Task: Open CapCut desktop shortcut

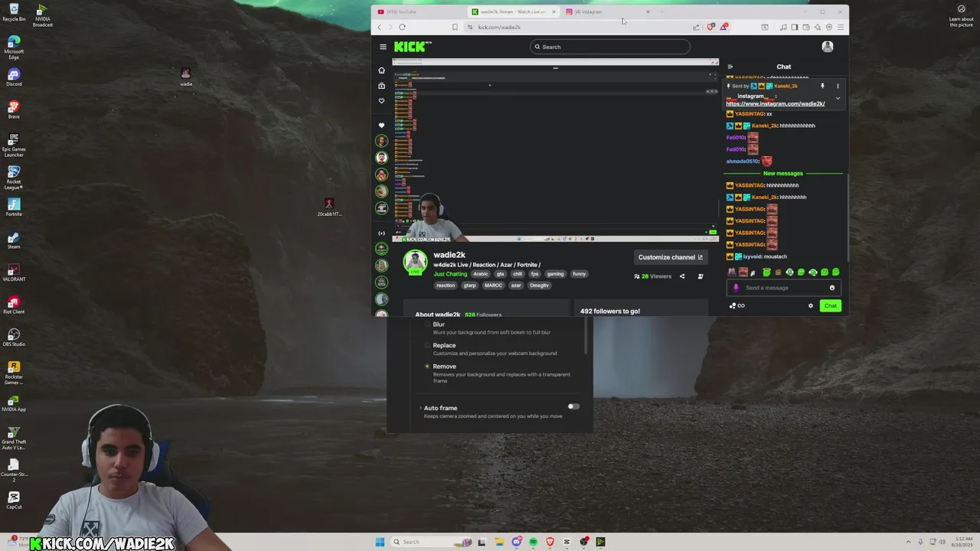Action: pos(14,500)
